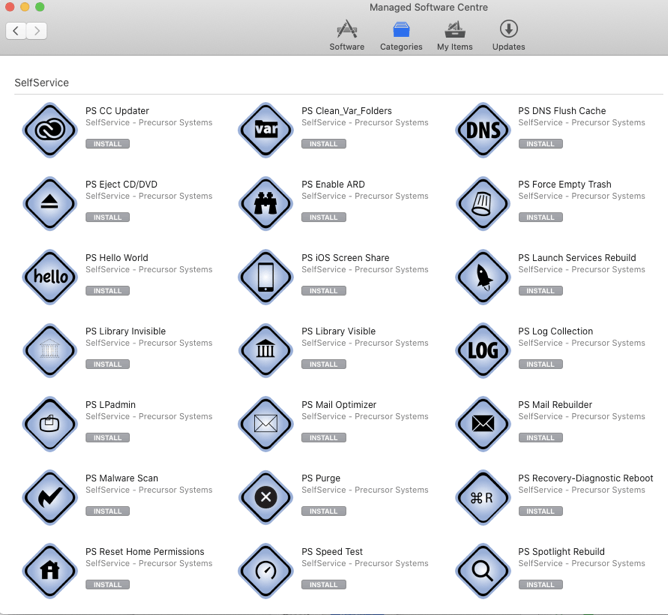Open the PS Spotlight Rebuild title link
The image size is (668, 615).
pos(561,552)
